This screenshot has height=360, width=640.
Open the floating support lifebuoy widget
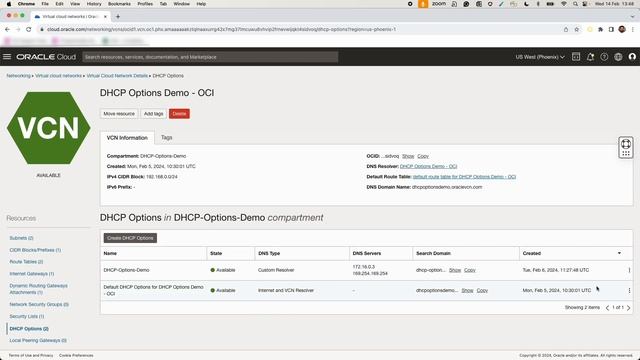point(626,147)
